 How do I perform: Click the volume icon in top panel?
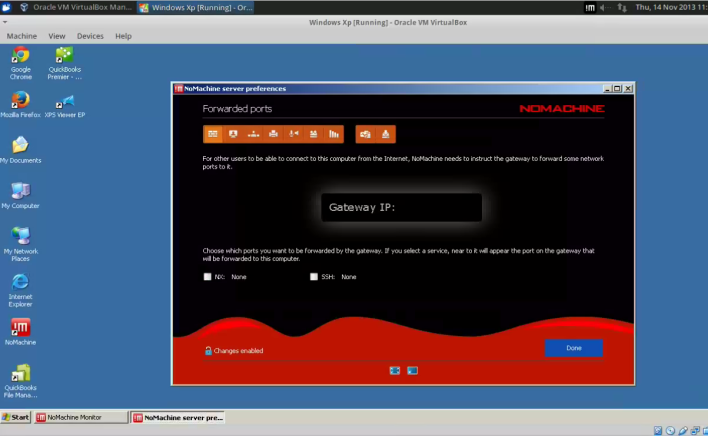click(x=605, y=7)
